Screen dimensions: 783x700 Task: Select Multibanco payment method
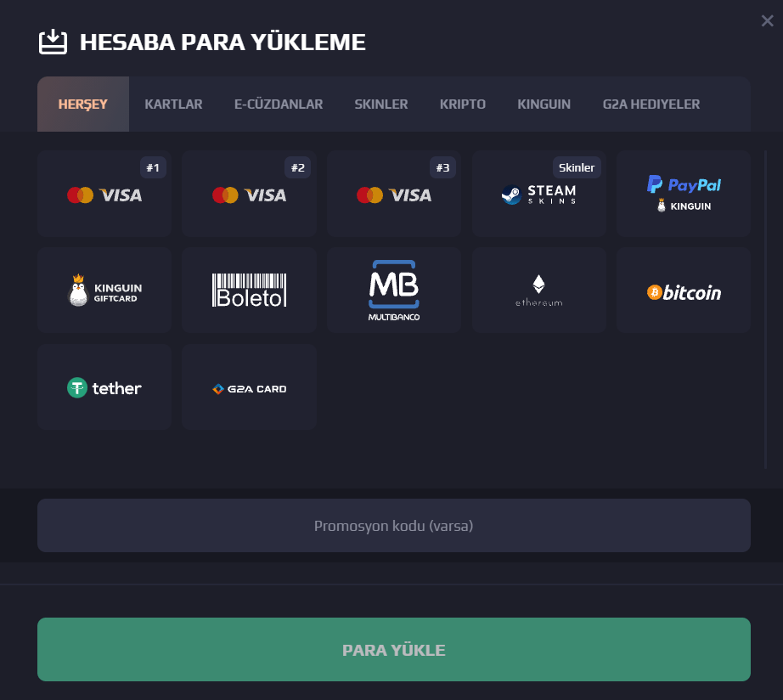[394, 290]
